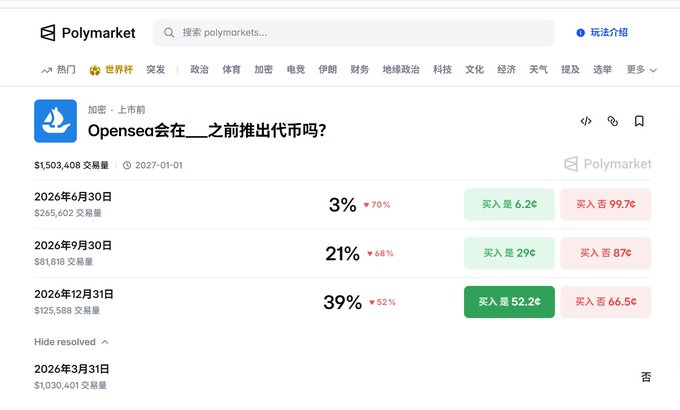680x410 pixels.
Task: Open the 玩法介绍 link
Action: [609, 33]
